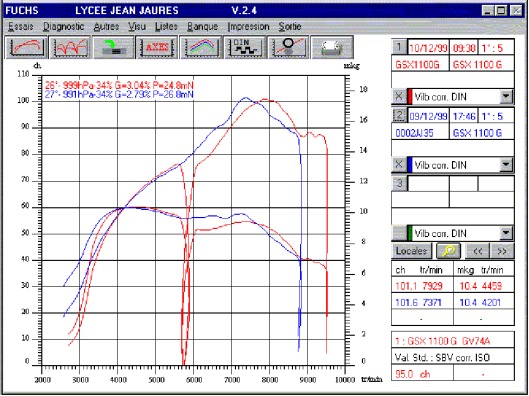Click the date 09/12/99 cell
The image size is (529, 396).
click(428, 116)
